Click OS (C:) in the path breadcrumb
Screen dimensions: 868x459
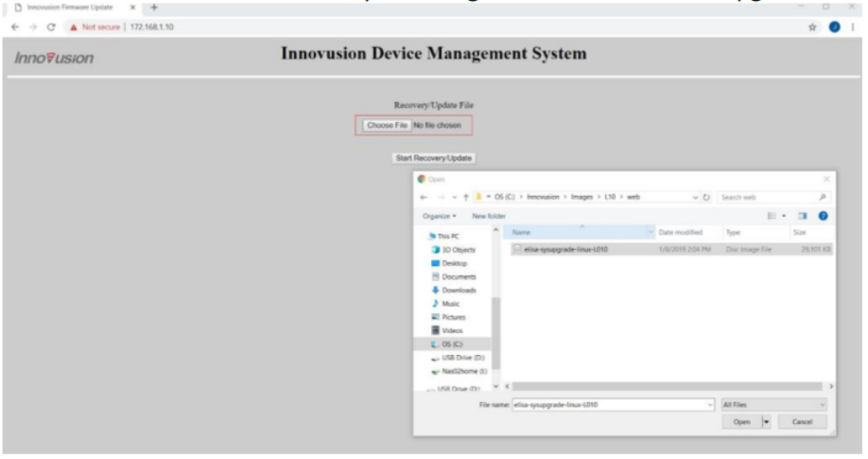504,197
